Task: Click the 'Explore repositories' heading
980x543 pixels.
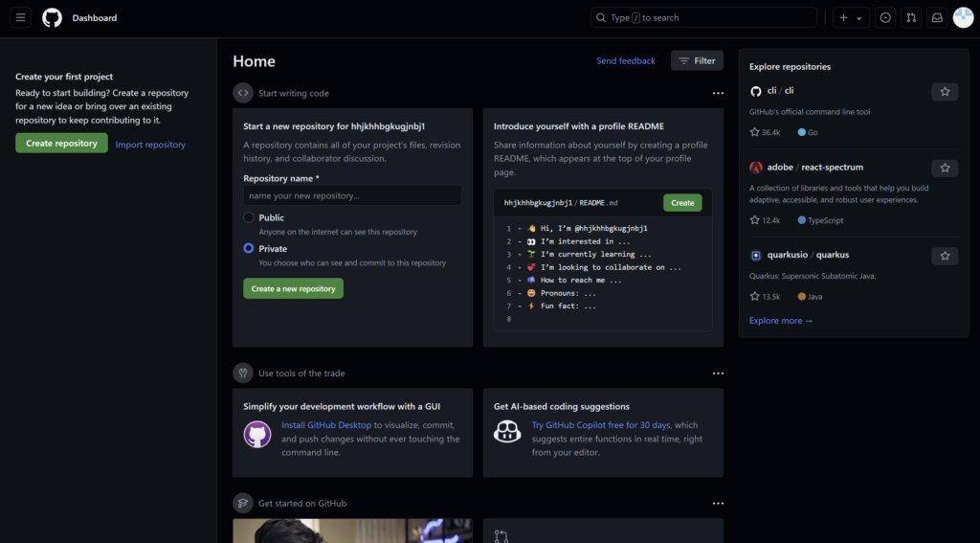Action: 790,66
